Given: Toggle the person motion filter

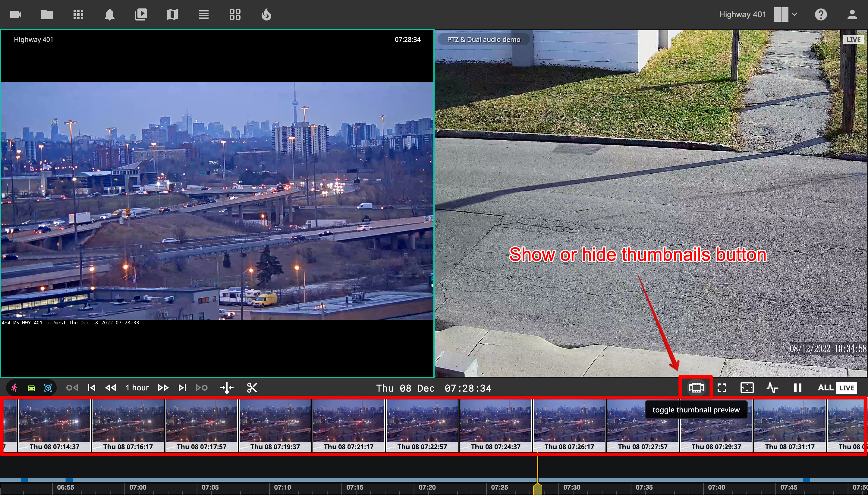Looking at the screenshot, I should 14,388.
